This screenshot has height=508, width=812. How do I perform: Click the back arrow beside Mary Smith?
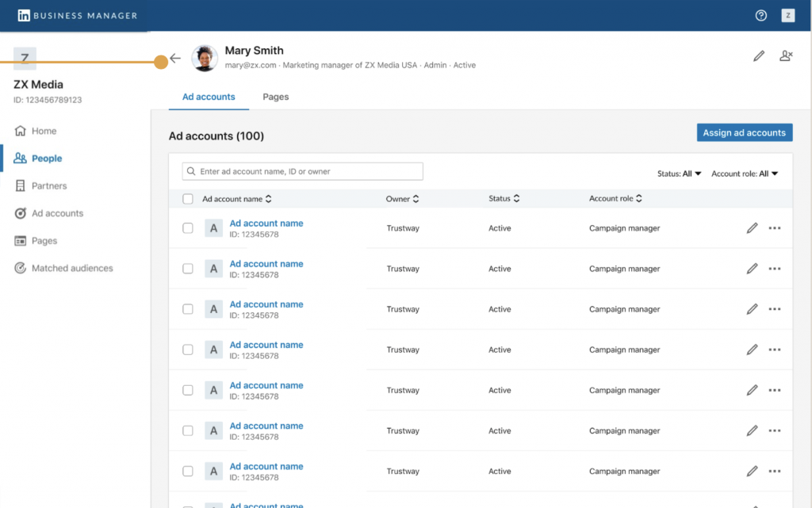pos(175,59)
